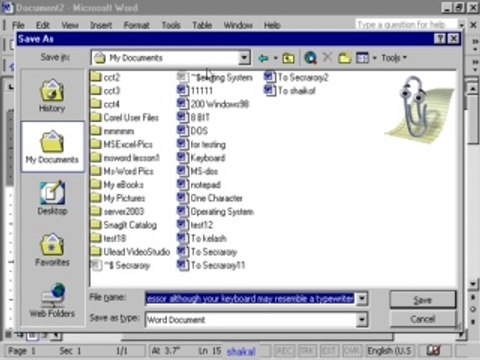The width and height of the screenshot is (480, 360).
Task: Select the Operating System document
Action: click(215, 211)
